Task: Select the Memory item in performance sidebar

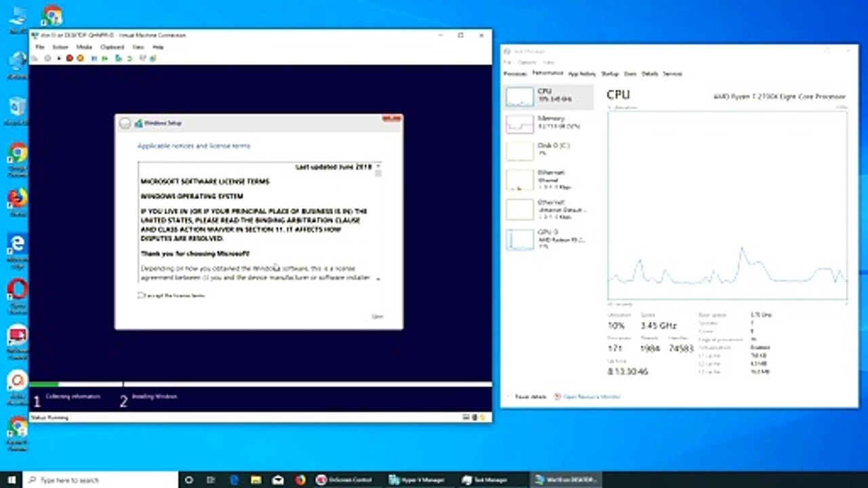Action: [x=549, y=123]
